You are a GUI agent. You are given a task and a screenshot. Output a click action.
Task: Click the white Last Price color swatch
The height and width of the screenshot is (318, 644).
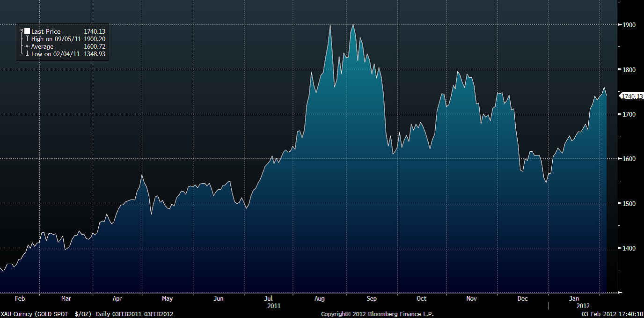coord(27,31)
